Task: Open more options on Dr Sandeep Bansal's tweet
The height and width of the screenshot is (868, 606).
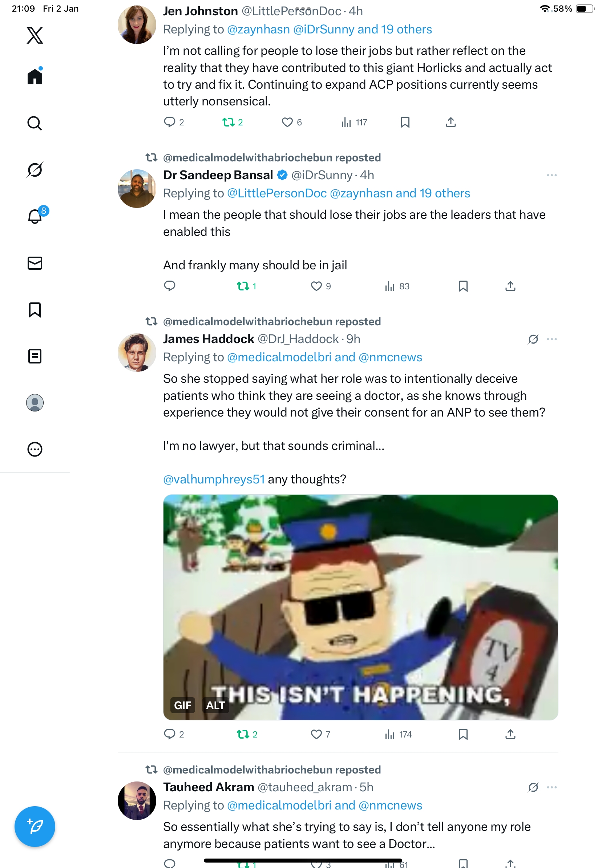Action: click(552, 175)
